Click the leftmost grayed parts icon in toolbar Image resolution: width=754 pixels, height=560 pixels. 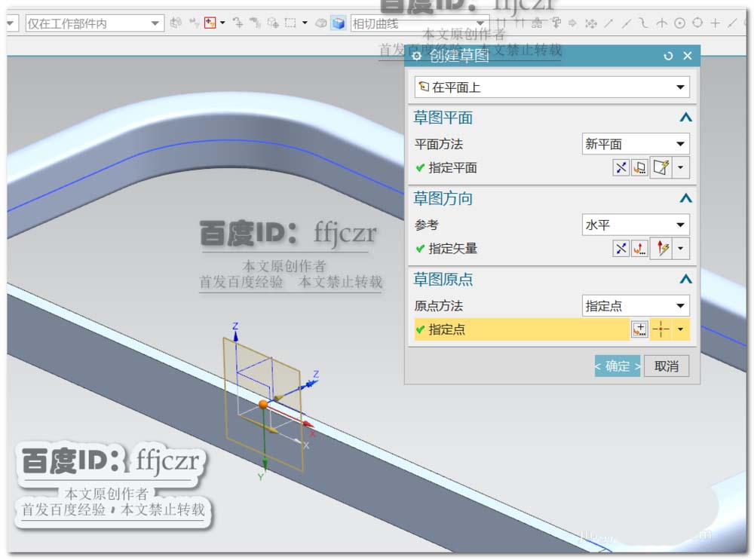pyautogui.click(x=176, y=23)
